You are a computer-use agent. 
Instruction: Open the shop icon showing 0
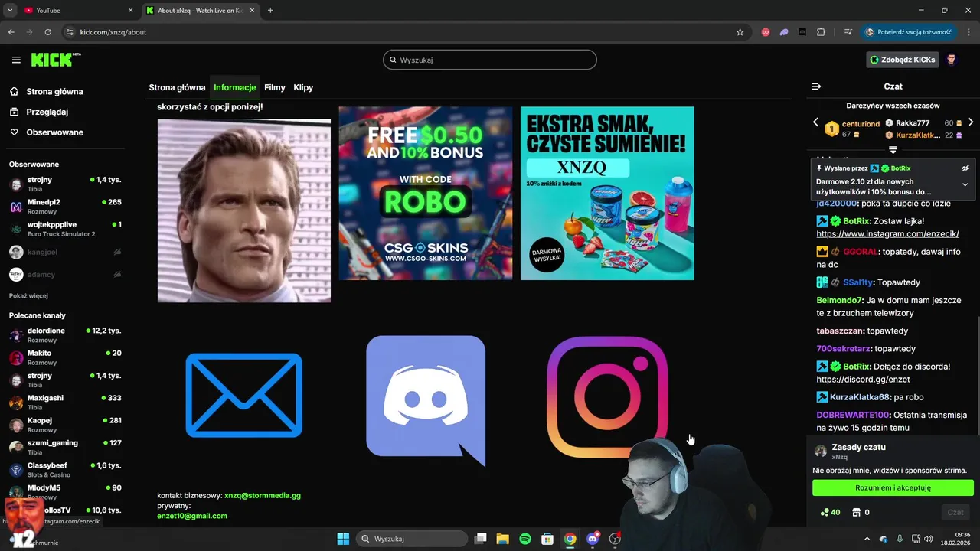[x=861, y=512]
